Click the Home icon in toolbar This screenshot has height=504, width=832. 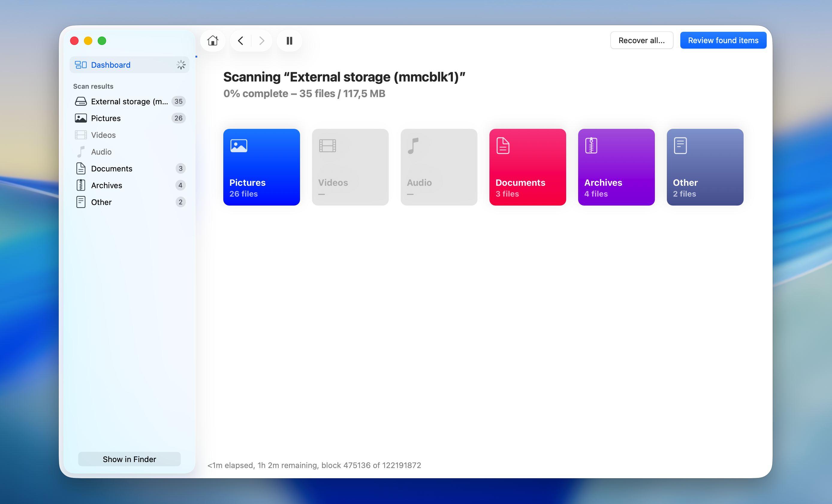(x=212, y=40)
